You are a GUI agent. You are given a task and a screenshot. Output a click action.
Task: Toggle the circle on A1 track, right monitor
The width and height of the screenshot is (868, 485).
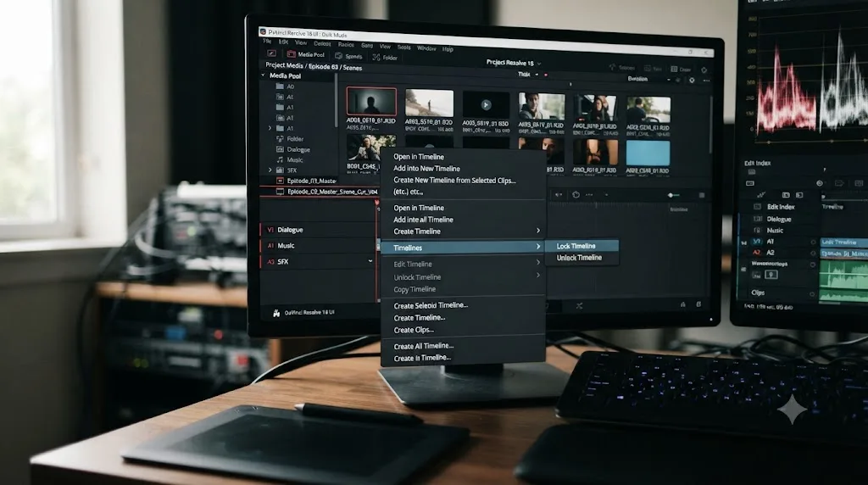pos(813,242)
